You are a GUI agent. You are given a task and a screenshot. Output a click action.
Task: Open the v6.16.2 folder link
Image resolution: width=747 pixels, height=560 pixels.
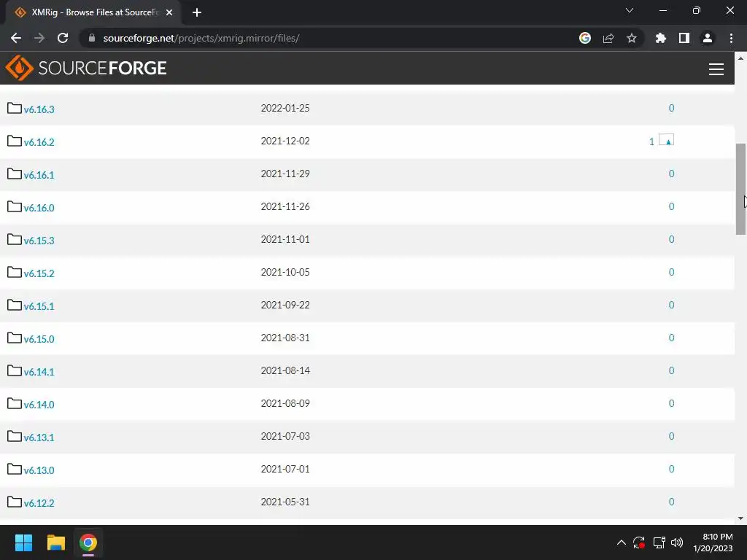pyautogui.click(x=39, y=142)
